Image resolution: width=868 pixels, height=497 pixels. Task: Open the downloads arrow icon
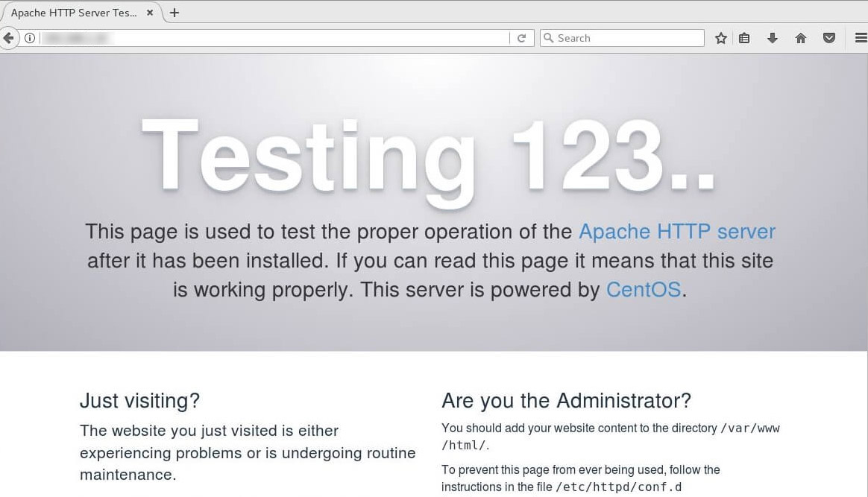click(x=773, y=38)
